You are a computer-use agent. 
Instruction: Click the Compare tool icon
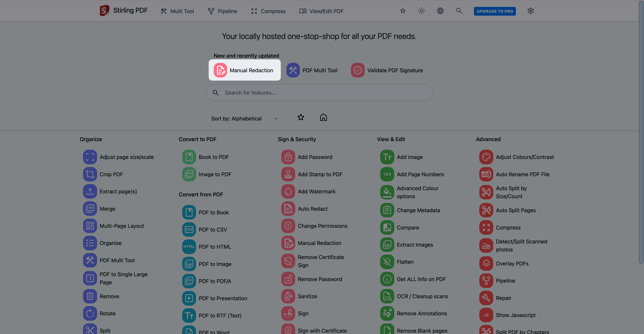(x=387, y=228)
